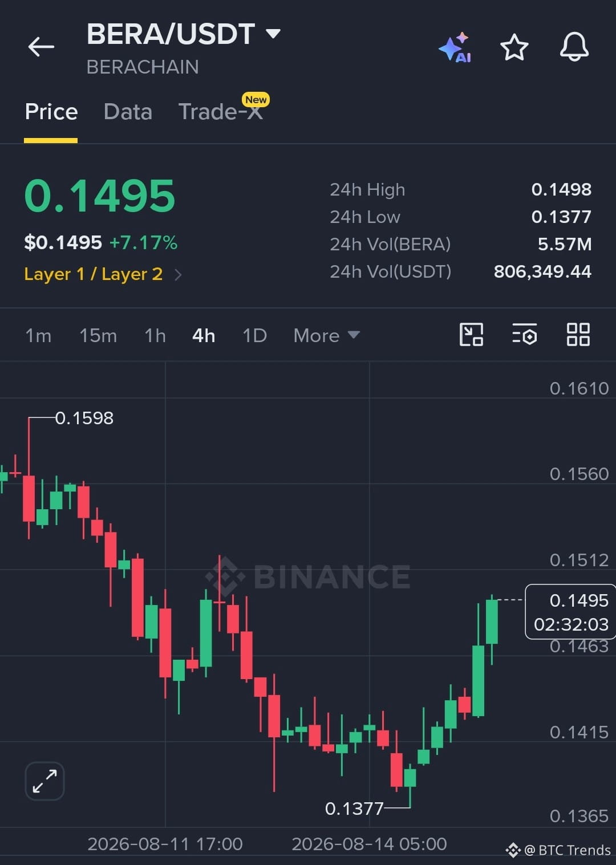
Task: Tap the 2026-08-11 17:00 date label
Action: pyautogui.click(x=165, y=844)
